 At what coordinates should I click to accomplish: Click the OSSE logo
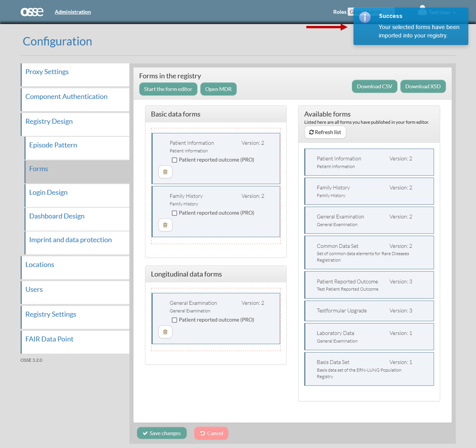click(32, 12)
